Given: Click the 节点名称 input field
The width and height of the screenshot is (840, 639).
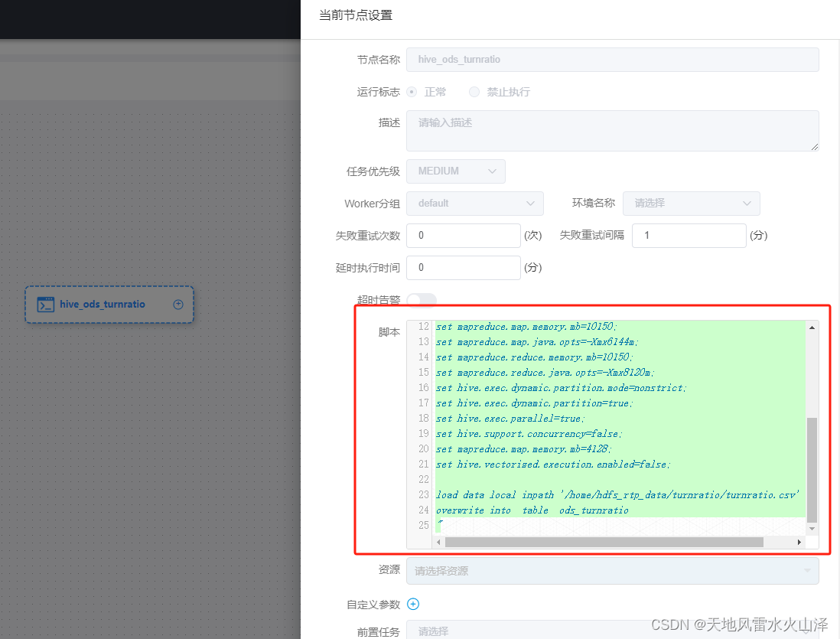Looking at the screenshot, I should [613, 60].
